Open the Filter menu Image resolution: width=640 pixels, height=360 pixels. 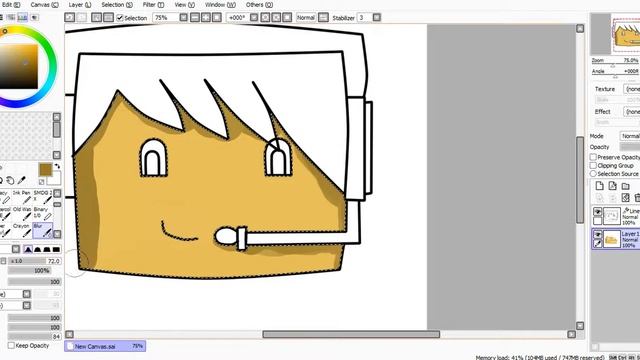coord(153,5)
